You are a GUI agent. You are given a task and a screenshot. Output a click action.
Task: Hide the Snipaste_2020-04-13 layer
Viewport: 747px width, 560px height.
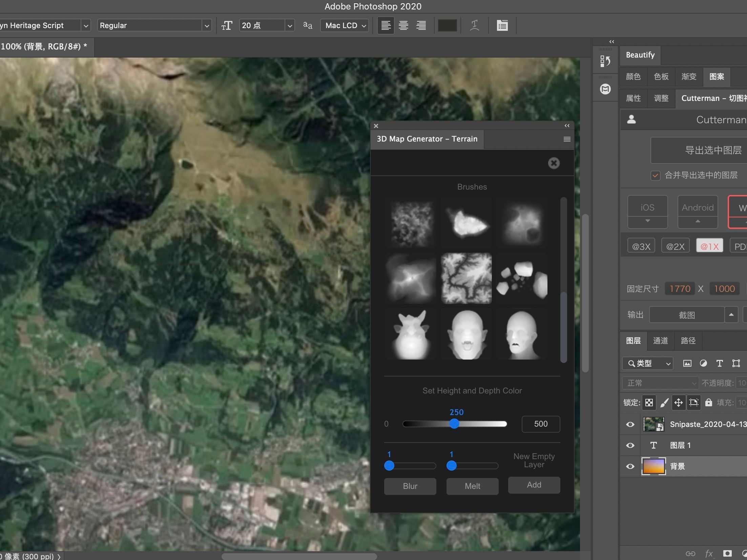tap(630, 424)
